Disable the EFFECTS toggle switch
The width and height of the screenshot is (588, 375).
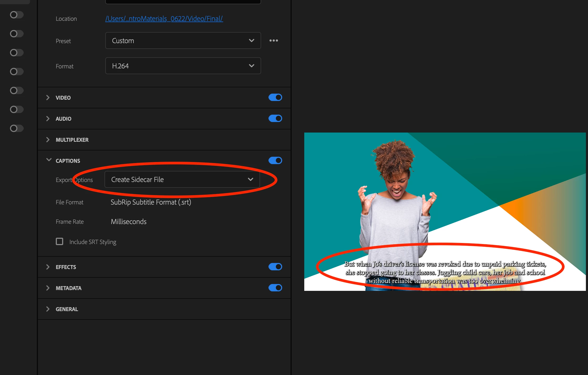click(275, 267)
